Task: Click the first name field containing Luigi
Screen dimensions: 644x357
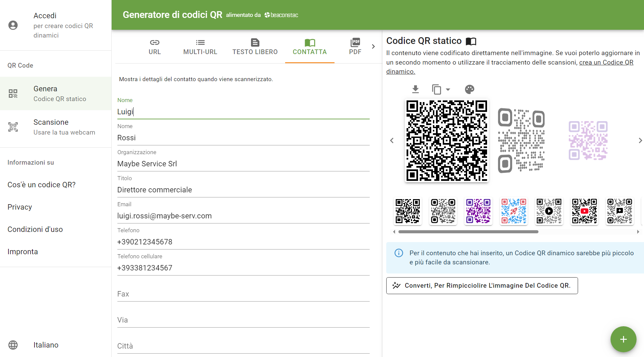Action: coord(243,112)
